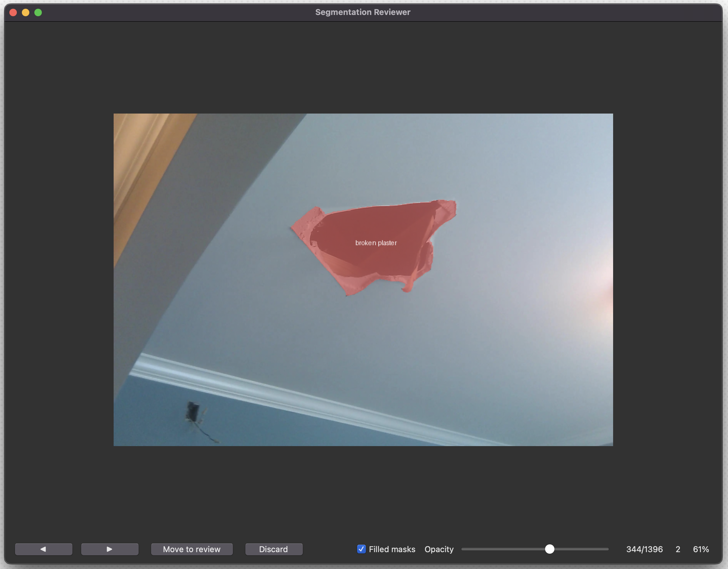Viewport: 728px width, 569px height.
Task: Click opacity slider track left of handle
Action: pyautogui.click(x=500, y=549)
